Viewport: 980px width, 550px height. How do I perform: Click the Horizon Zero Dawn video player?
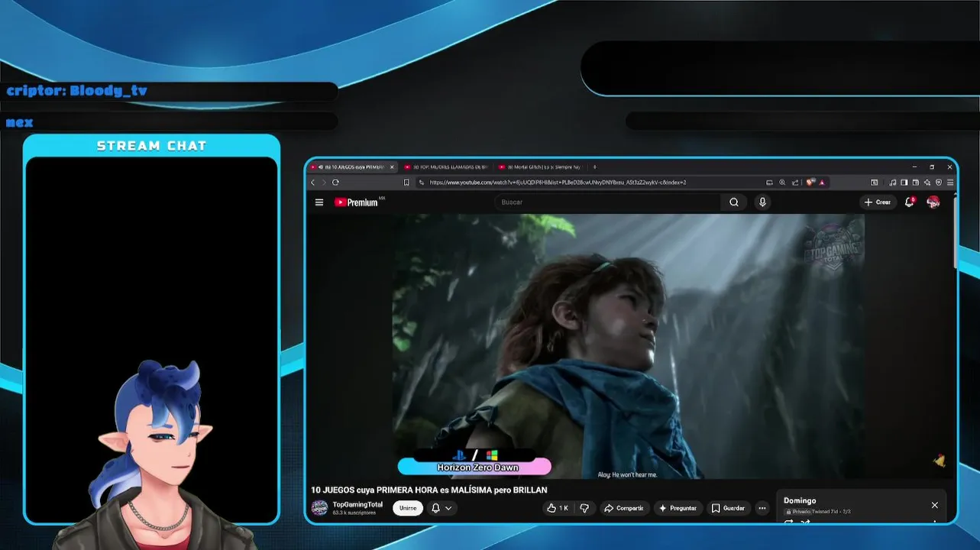tap(629, 346)
